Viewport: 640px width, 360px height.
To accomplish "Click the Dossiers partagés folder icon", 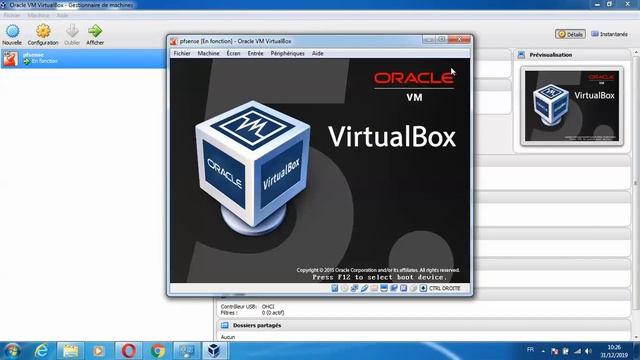I will click(224, 325).
